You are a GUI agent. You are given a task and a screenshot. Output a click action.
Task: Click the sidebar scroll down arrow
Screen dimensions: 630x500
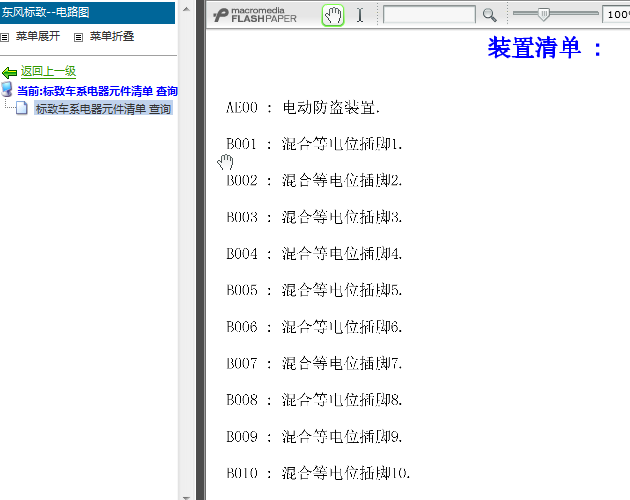186,497
